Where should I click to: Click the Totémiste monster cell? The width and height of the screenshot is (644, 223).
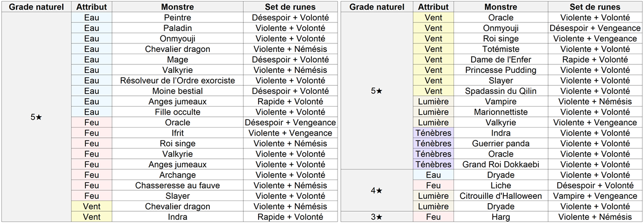[501, 49]
